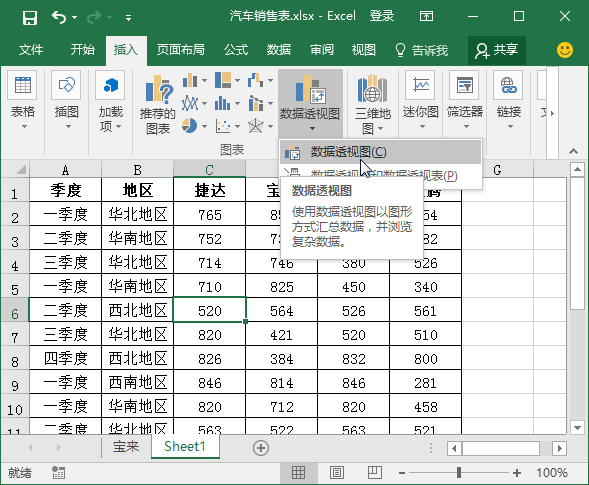The image size is (589, 485).
Task: Click cell containing 西南地区
Action: coord(137,382)
